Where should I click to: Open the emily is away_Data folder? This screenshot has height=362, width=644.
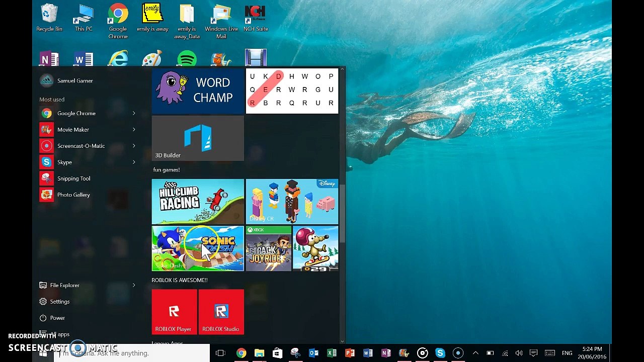tap(187, 21)
